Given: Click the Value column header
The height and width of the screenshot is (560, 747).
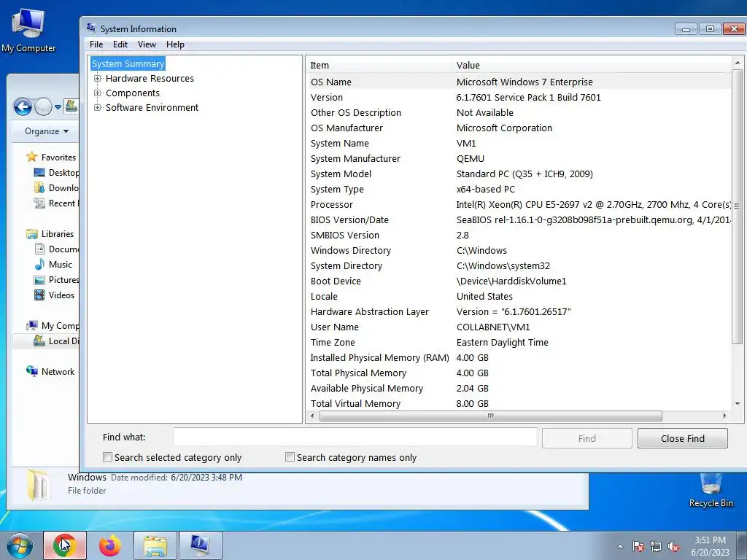Looking at the screenshot, I should click(x=591, y=65).
